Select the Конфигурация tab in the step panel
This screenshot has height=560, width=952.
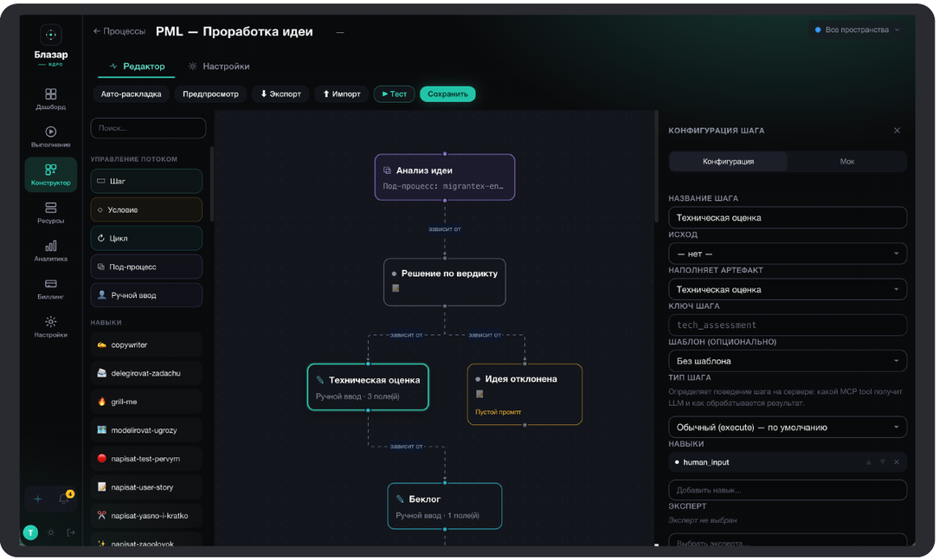click(729, 162)
